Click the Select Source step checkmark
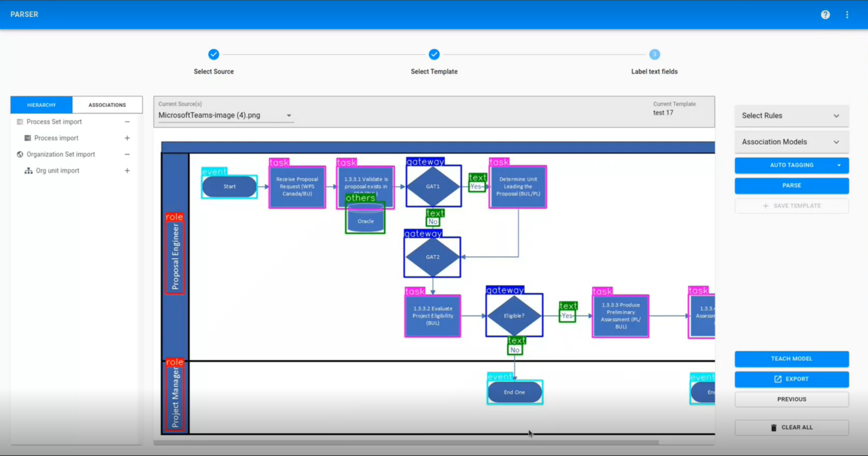Image resolution: width=868 pixels, height=456 pixels. [214, 54]
